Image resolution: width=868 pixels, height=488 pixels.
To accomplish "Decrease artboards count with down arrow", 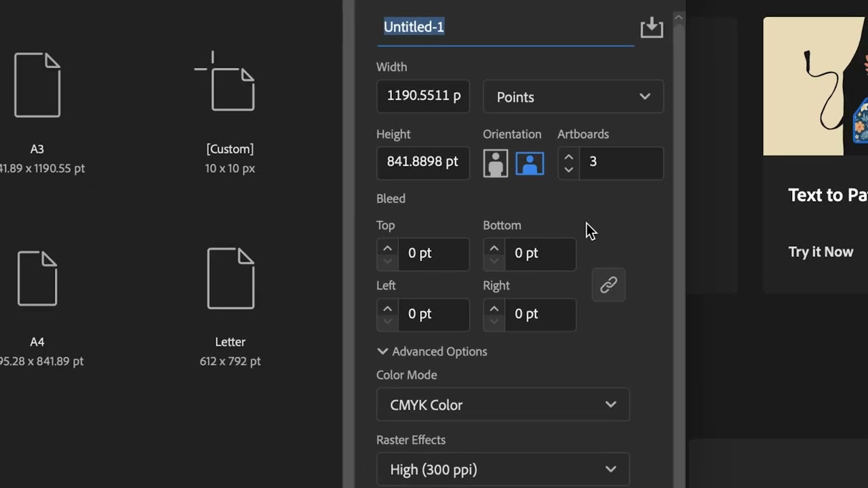I will pyautogui.click(x=569, y=169).
